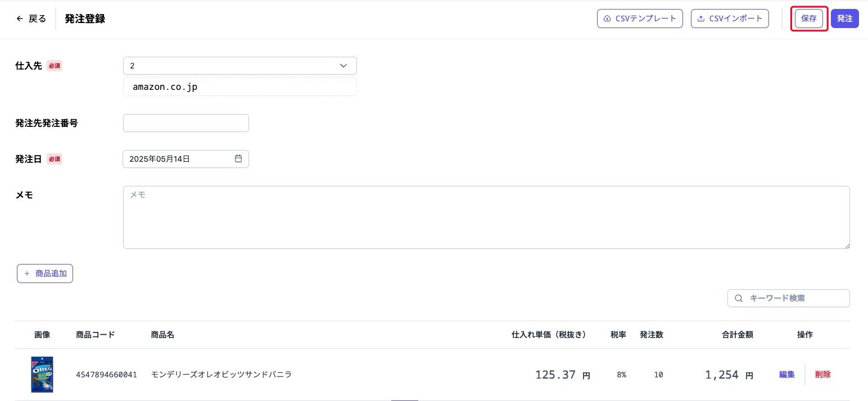Open the Oreo product thumbnail image
868x401 pixels.
(42, 375)
